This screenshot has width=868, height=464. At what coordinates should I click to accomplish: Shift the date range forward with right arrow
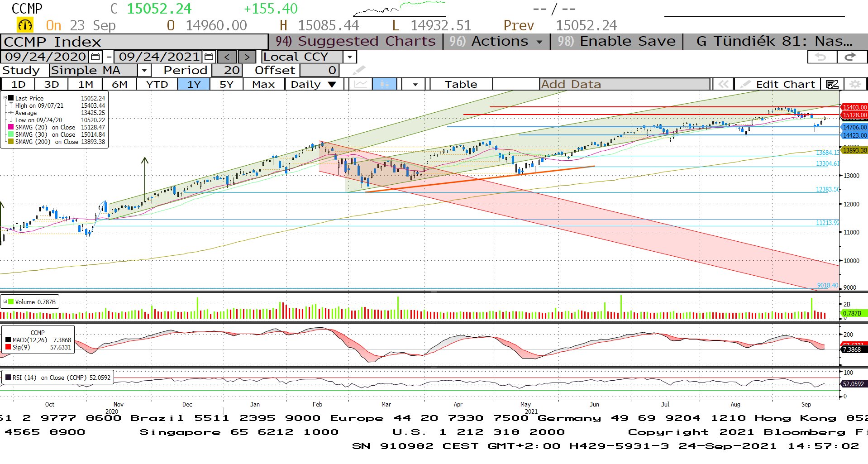pos(247,57)
